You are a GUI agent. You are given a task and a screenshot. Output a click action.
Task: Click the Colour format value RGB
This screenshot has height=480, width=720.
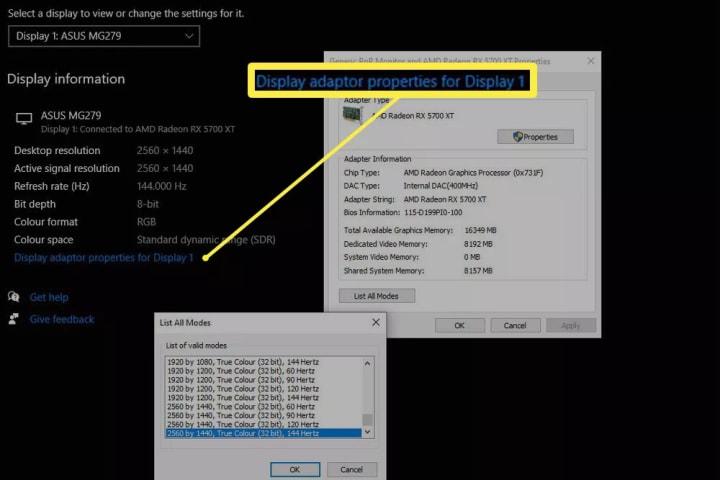click(x=146, y=222)
